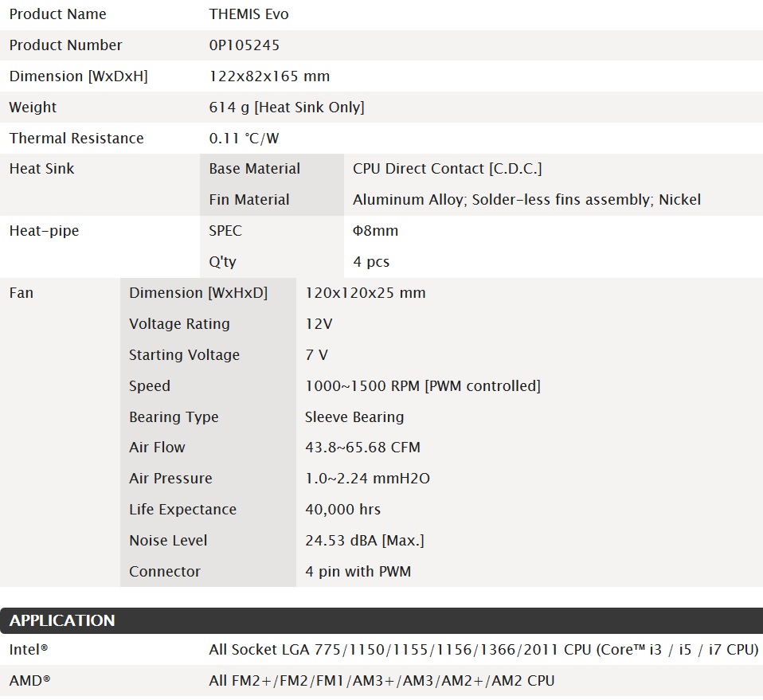Click the 'Connector' label

pyautogui.click(x=165, y=572)
